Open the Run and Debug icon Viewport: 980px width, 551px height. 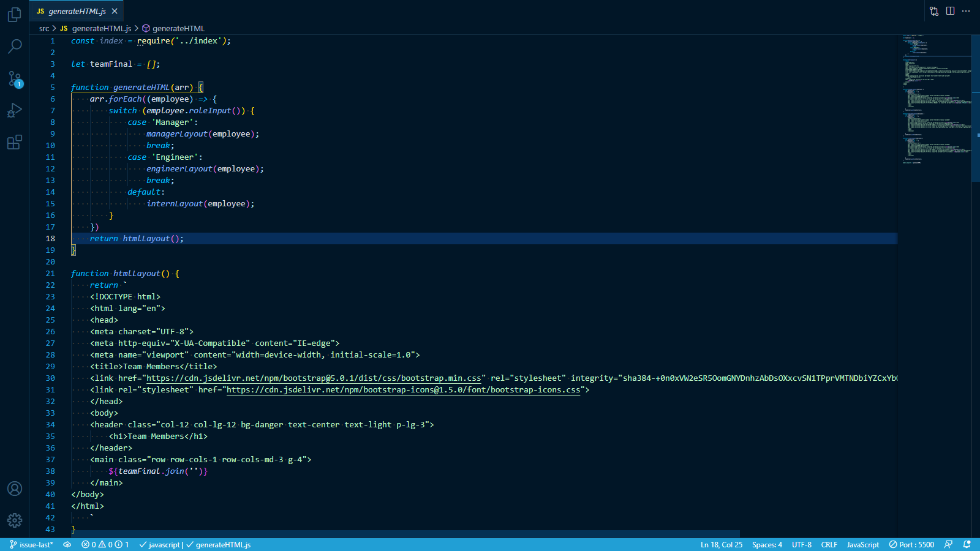15,110
